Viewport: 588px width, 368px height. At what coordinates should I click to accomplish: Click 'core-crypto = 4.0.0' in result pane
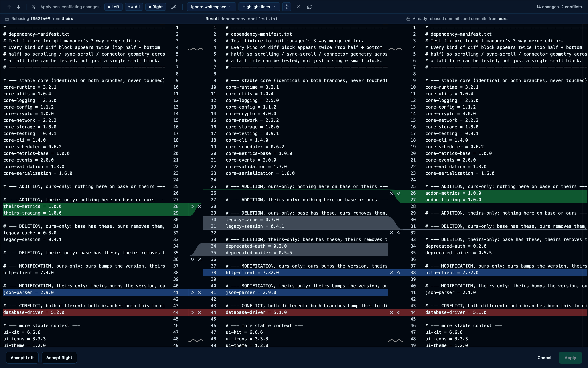[x=251, y=114]
